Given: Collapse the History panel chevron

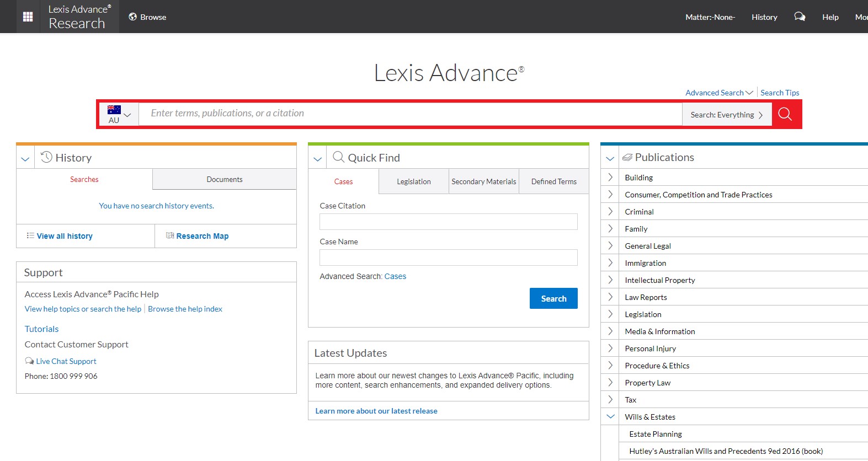Looking at the screenshot, I should [25, 158].
